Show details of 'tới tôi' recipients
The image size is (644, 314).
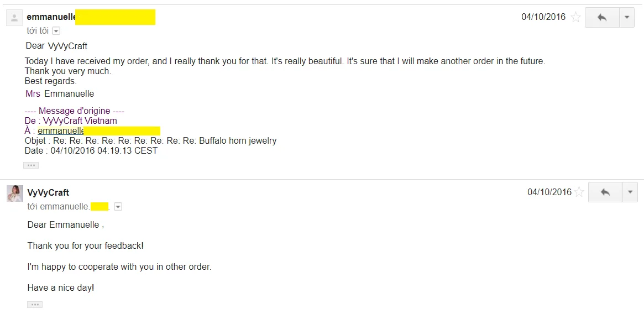(x=56, y=31)
